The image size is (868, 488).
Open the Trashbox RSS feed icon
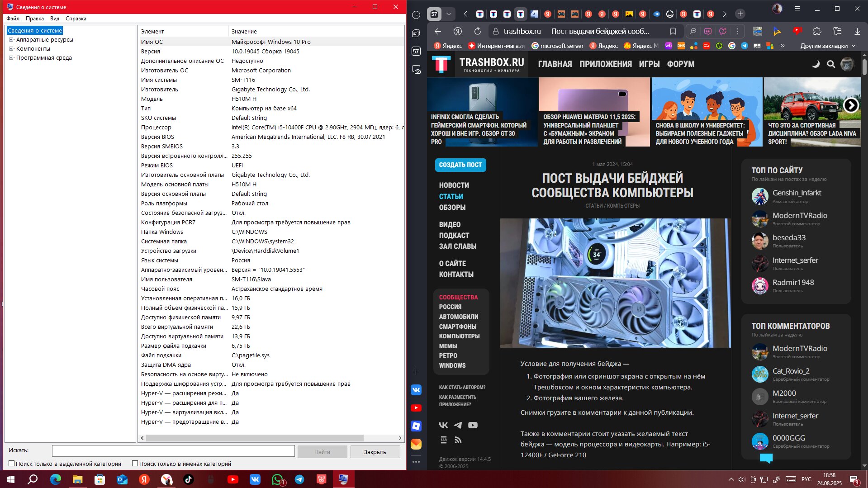coord(458,440)
